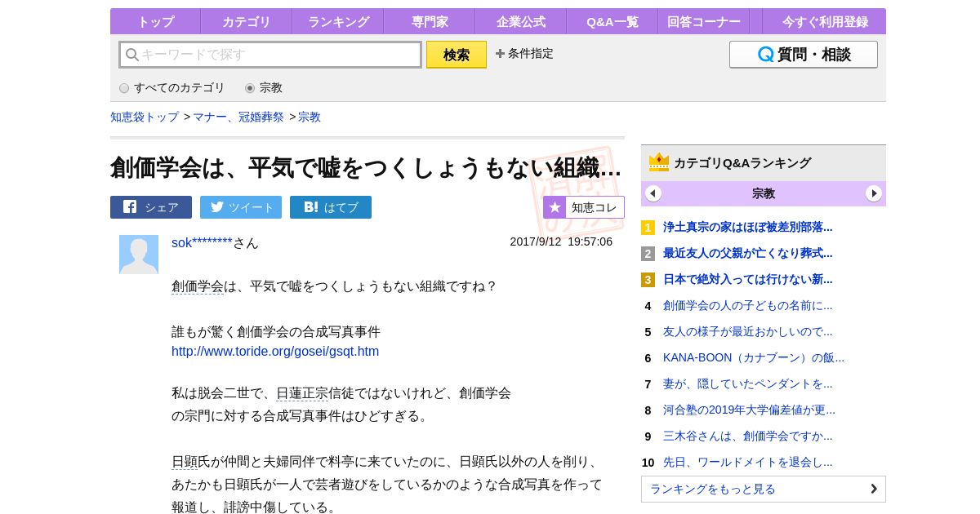Select すべてのカテゴリ radio button
Image resolution: width=980 pixels, height=514 pixels.
coord(124,88)
